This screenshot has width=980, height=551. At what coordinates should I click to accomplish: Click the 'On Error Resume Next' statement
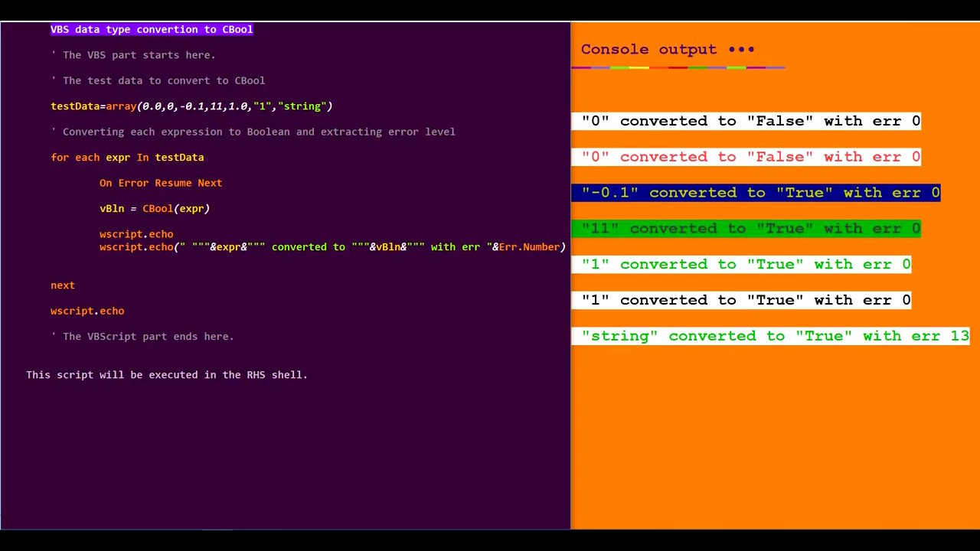tap(161, 183)
